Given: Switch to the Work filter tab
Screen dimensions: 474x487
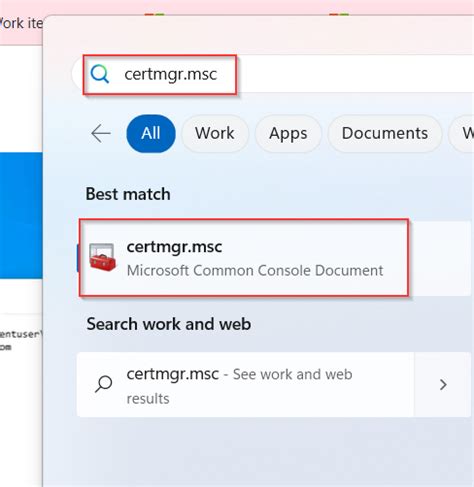Looking at the screenshot, I should pos(215,134).
